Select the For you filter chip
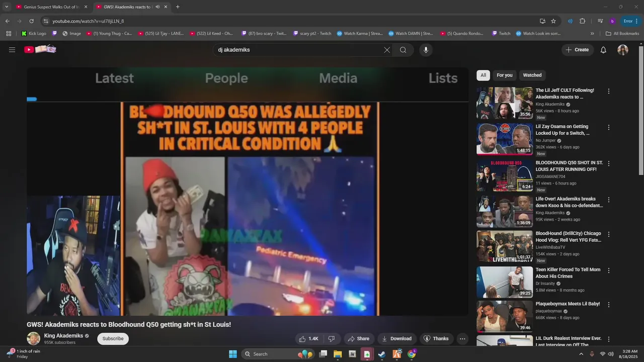 coord(505,75)
